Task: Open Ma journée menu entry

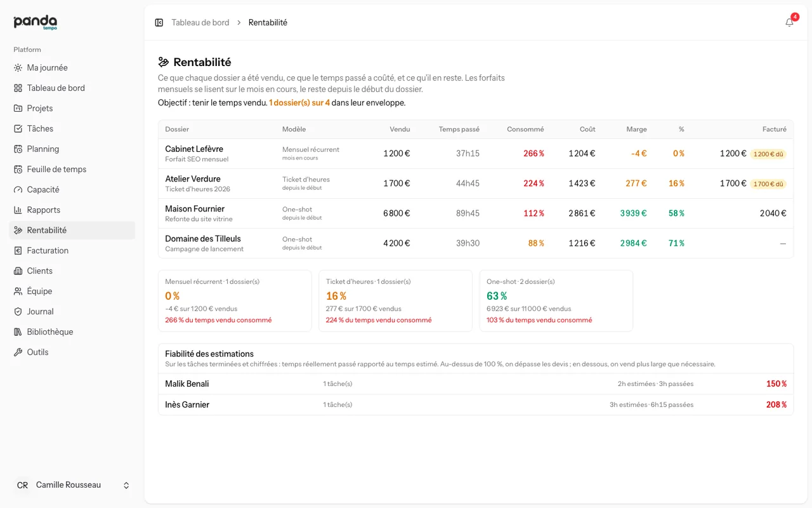Action: click(72, 68)
